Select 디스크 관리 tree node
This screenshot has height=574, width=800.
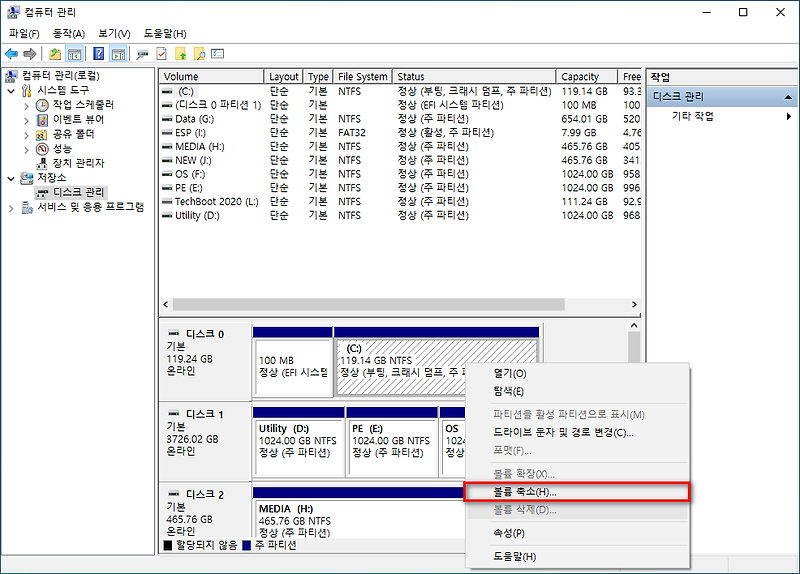tap(78, 192)
